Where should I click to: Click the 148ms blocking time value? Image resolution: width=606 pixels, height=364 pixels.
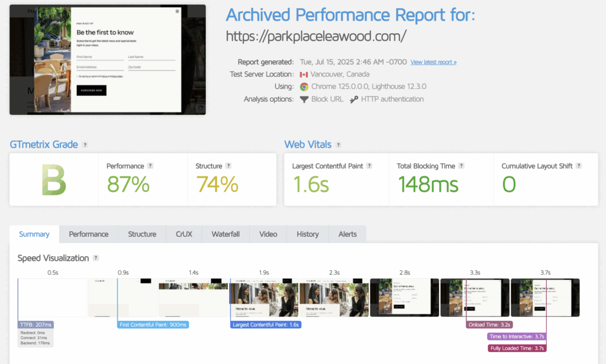[x=428, y=184]
